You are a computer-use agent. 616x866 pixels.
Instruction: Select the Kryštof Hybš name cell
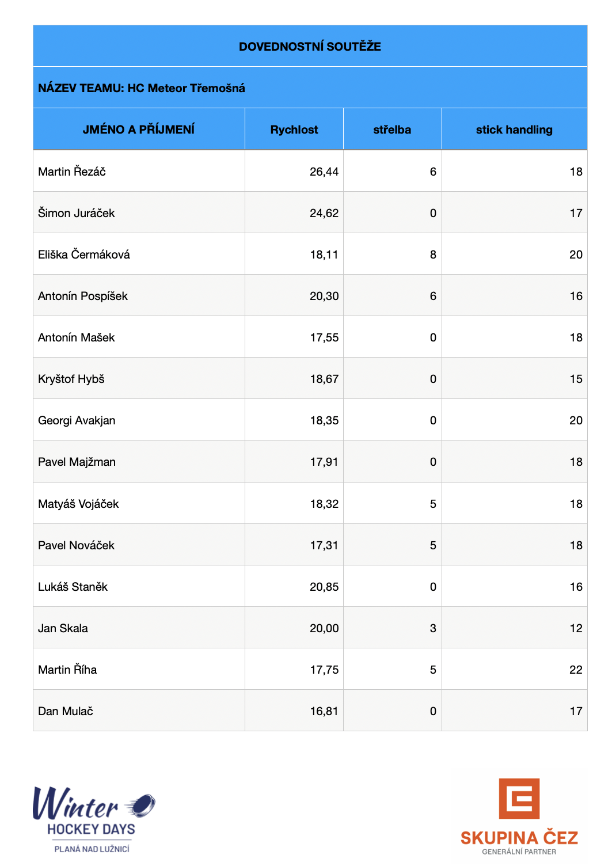click(71, 379)
